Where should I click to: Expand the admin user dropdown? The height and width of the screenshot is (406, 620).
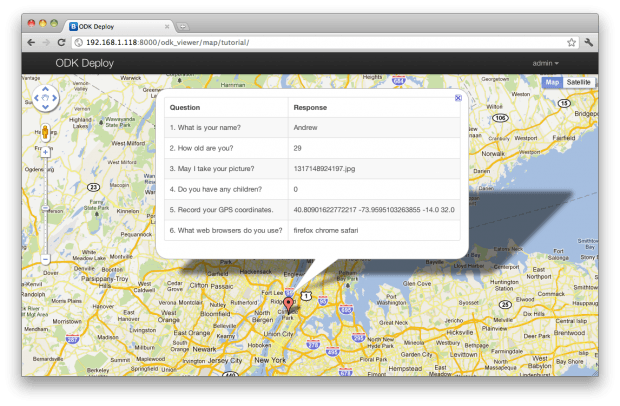coord(545,63)
